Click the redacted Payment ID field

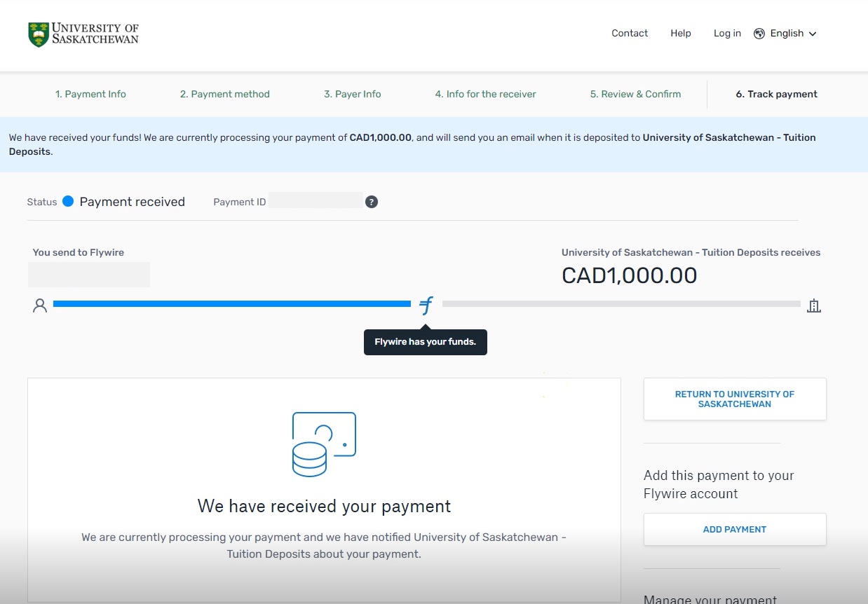316,200
